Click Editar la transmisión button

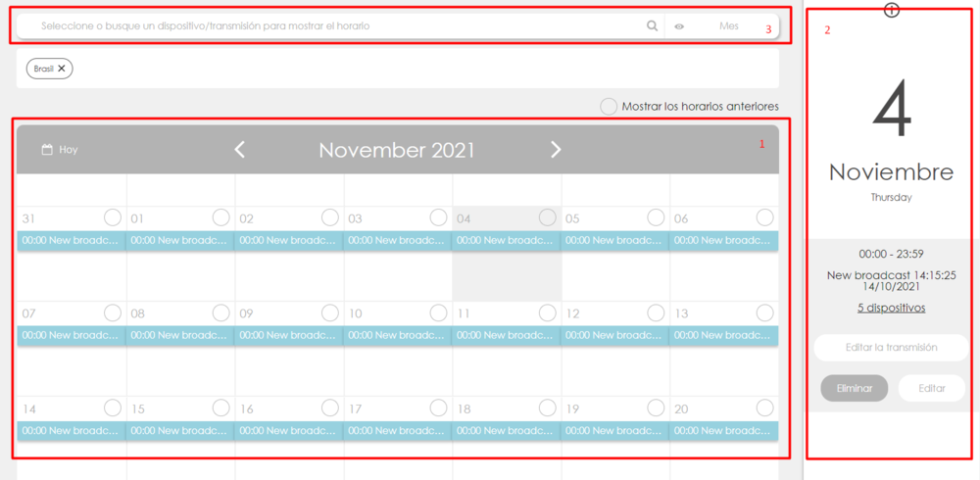(x=891, y=347)
